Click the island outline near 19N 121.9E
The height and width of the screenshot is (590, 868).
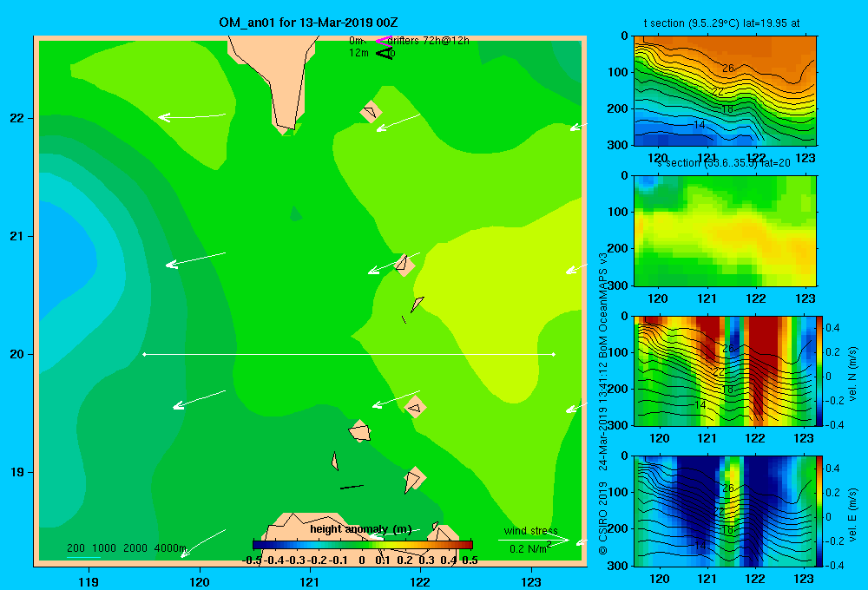click(413, 479)
